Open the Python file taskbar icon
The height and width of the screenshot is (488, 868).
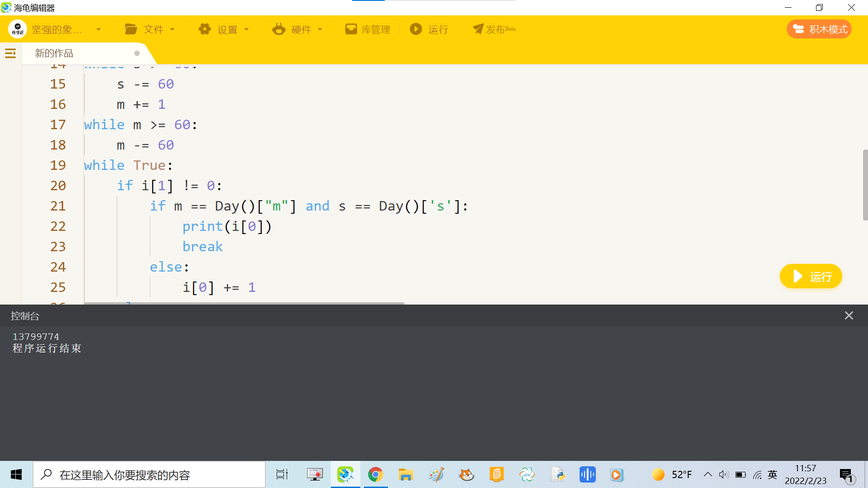point(557,474)
